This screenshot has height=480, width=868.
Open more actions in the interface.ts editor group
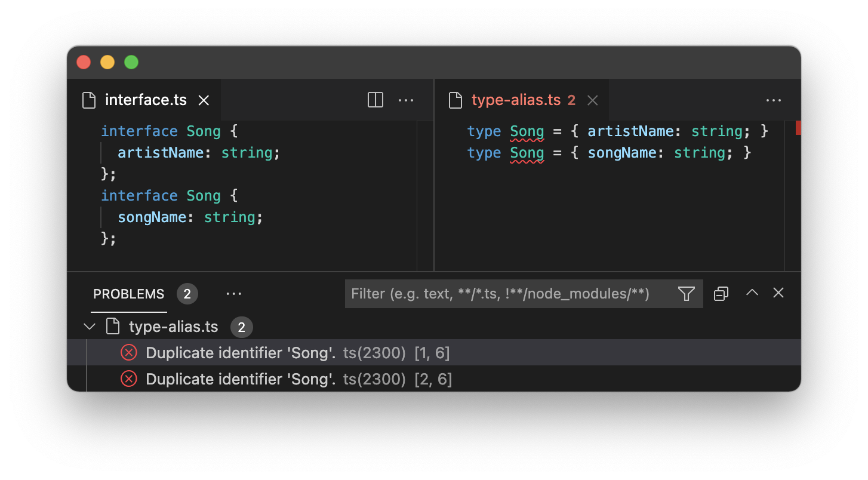tap(406, 100)
